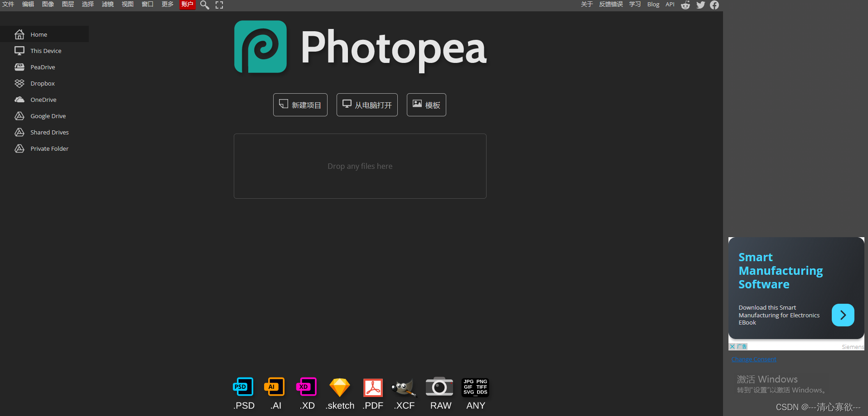Select OneDrive label in sidebar
This screenshot has height=416, width=868.
point(43,100)
